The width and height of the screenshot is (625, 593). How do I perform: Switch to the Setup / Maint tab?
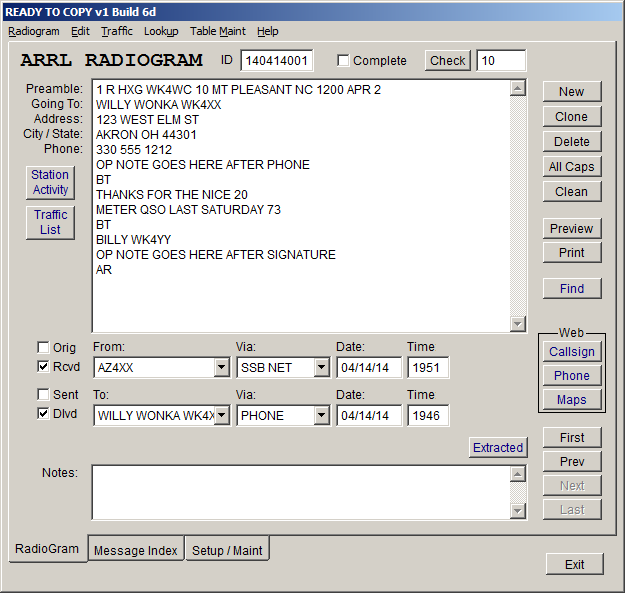tap(227, 550)
